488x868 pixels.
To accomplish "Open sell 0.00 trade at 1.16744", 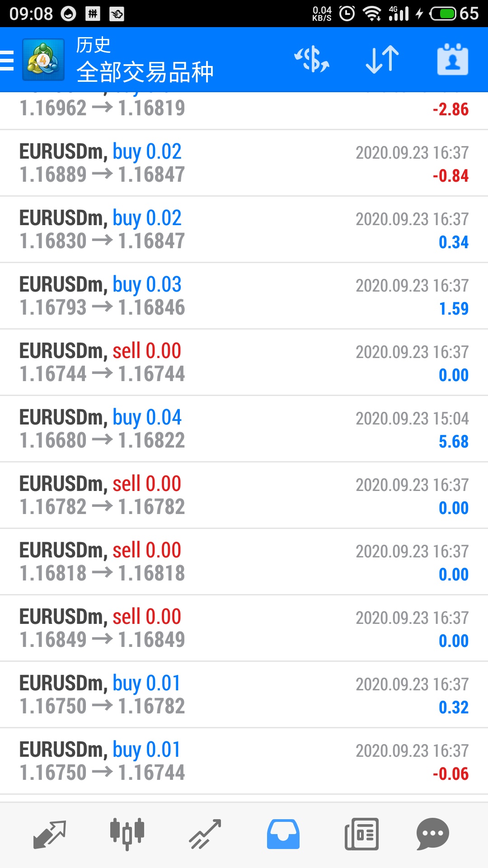I will tap(244, 363).
